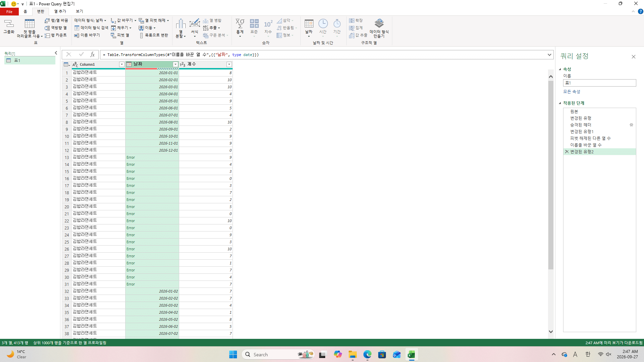Select 피벗 해제된 다른 열 수 step
Viewport: 644px width, 362px height.
click(590, 138)
